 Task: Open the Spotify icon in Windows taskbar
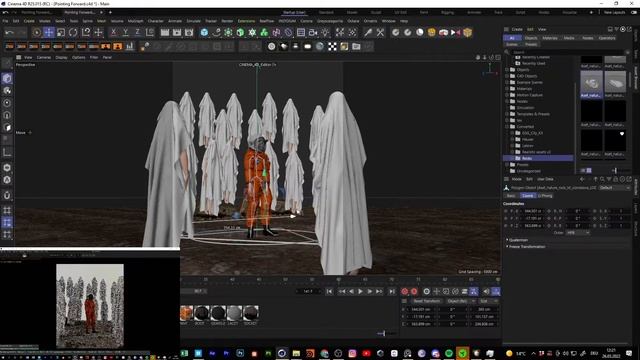point(449,353)
